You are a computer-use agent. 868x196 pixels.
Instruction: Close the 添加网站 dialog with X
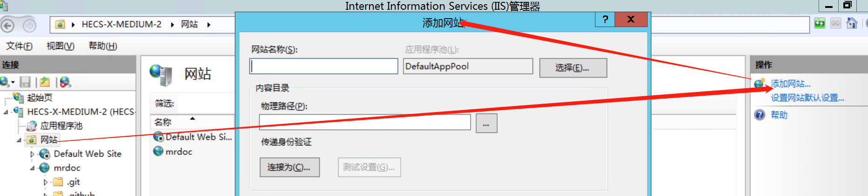631,20
